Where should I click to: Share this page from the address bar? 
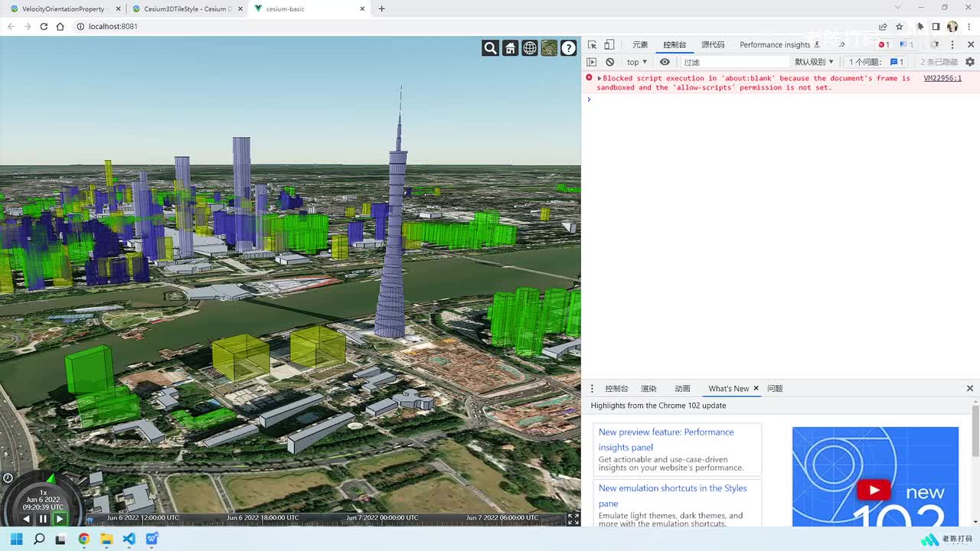(883, 27)
